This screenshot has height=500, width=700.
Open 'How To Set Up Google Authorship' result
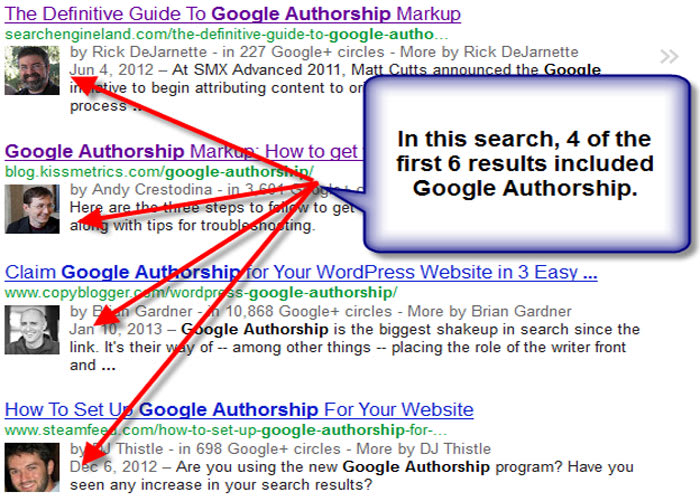coord(239,409)
